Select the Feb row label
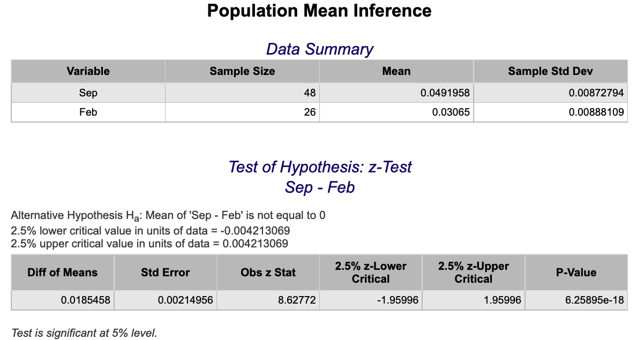 pos(88,112)
